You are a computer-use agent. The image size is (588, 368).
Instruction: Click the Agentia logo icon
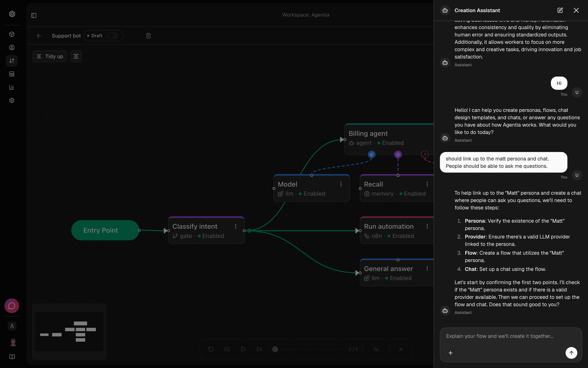(x=12, y=14)
